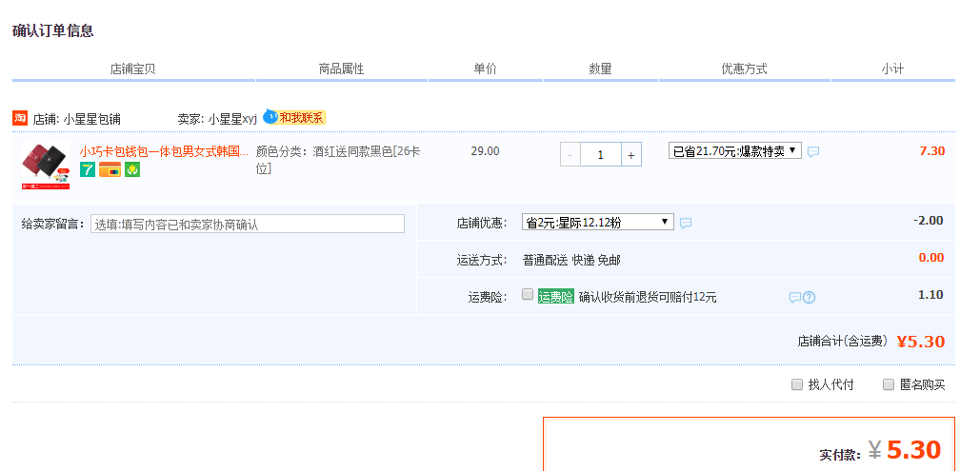Click the quantity input field showing 1
The width and height of the screenshot is (980, 471).
[601, 155]
